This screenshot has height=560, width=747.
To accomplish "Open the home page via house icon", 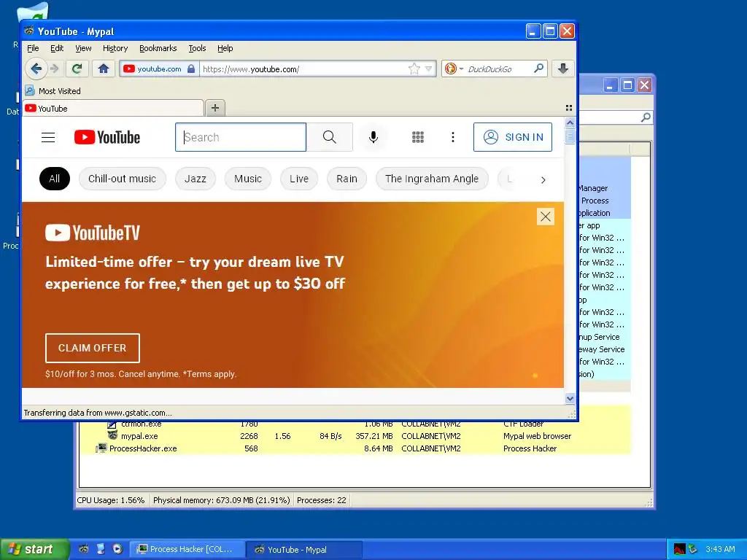I will click(104, 69).
